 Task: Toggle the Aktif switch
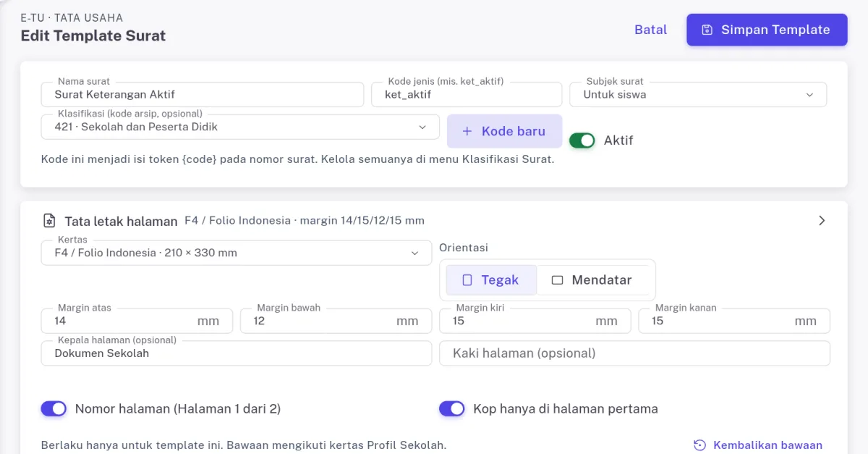coord(582,140)
